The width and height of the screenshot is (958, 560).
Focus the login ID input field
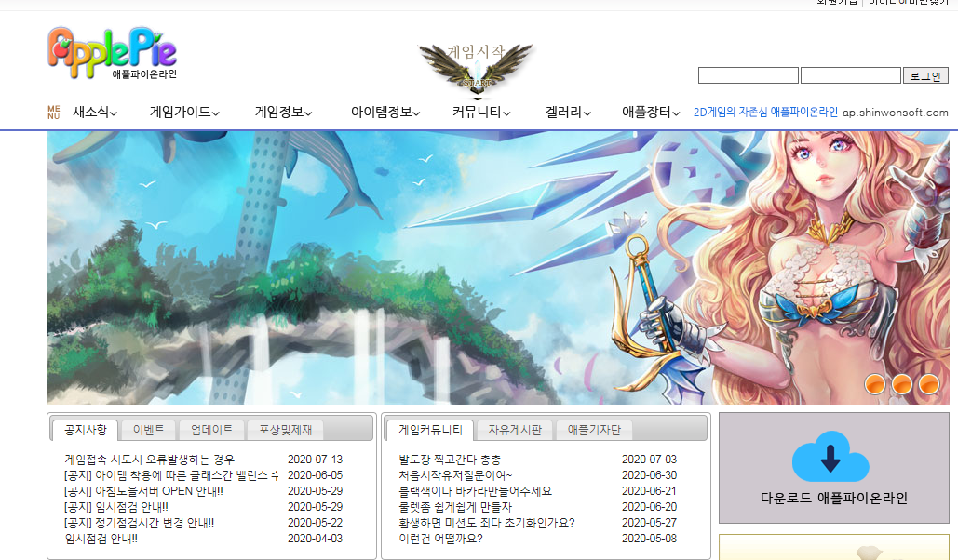(x=749, y=75)
